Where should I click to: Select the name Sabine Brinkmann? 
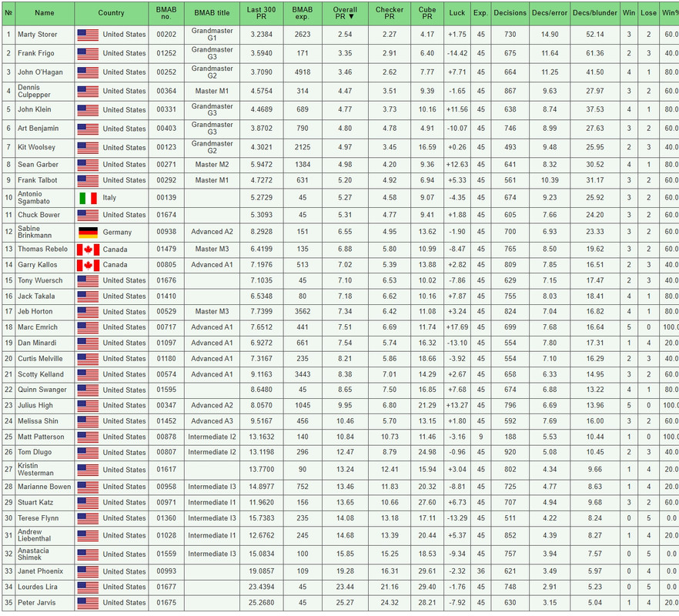35,232
